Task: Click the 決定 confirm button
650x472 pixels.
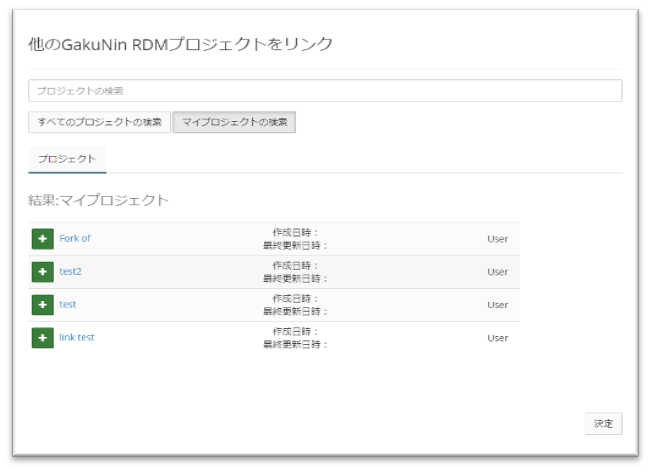Action: tap(604, 424)
